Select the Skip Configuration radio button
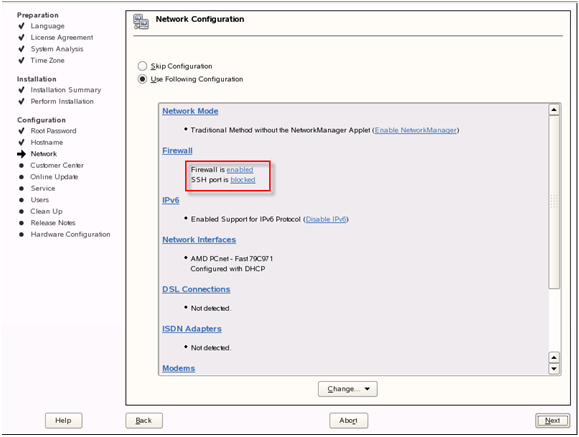The height and width of the screenshot is (437, 579). [x=142, y=66]
